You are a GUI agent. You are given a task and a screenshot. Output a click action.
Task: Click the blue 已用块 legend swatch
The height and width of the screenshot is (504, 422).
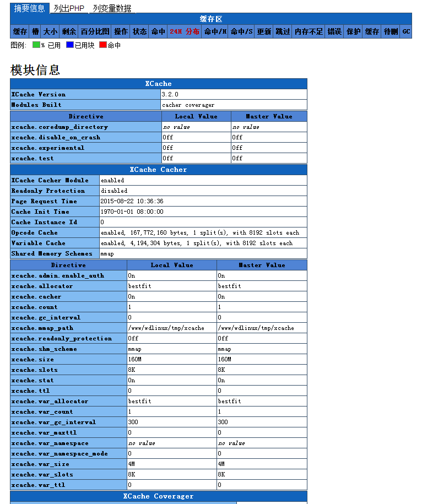(x=70, y=45)
